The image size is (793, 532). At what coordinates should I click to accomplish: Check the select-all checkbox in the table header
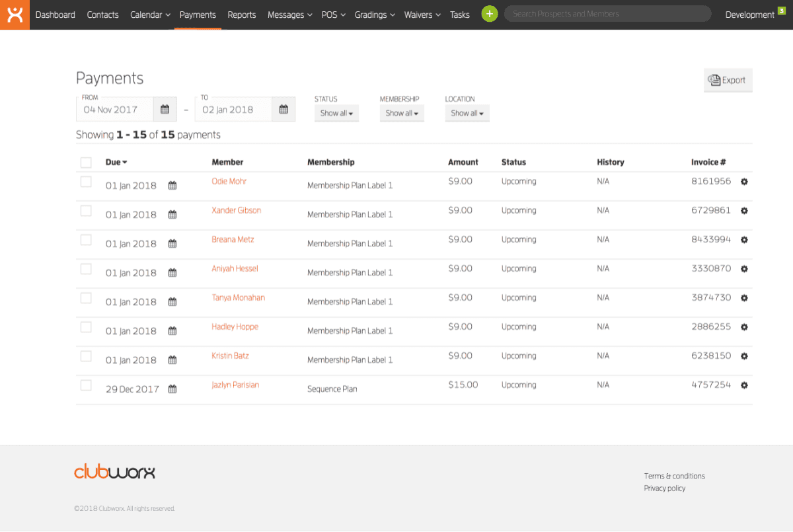click(86, 162)
